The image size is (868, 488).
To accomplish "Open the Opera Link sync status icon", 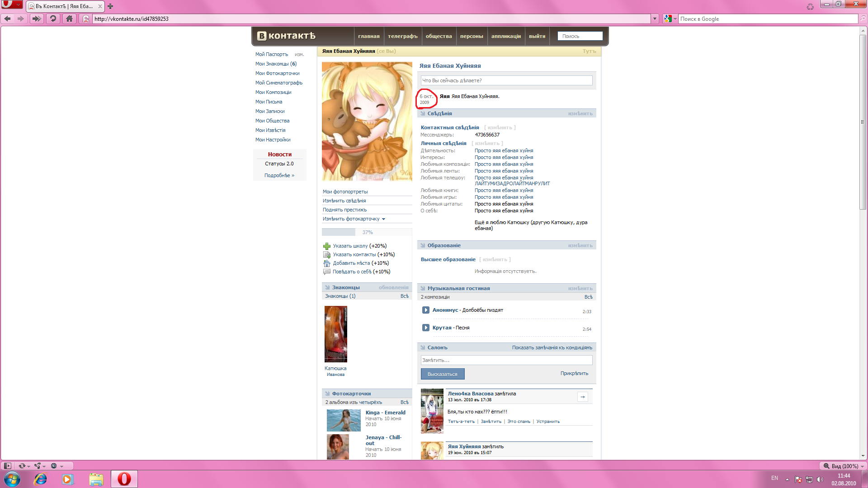I will pyautogui.click(x=24, y=466).
